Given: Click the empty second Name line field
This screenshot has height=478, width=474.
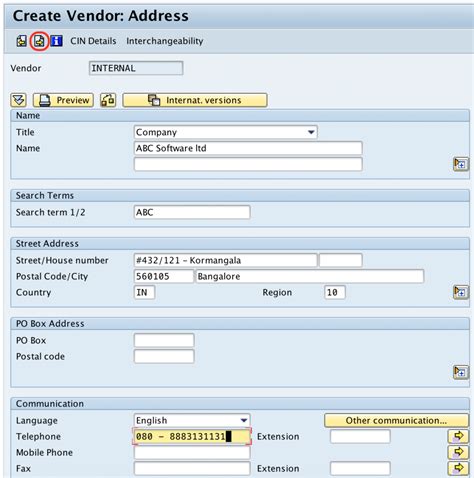Looking at the screenshot, I should [248, 164].
